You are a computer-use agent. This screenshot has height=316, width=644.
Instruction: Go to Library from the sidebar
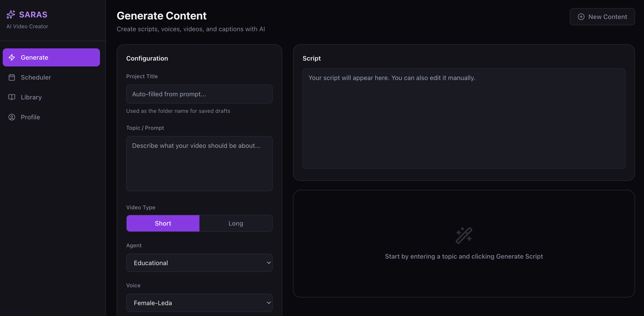click(x=31, y=97)
